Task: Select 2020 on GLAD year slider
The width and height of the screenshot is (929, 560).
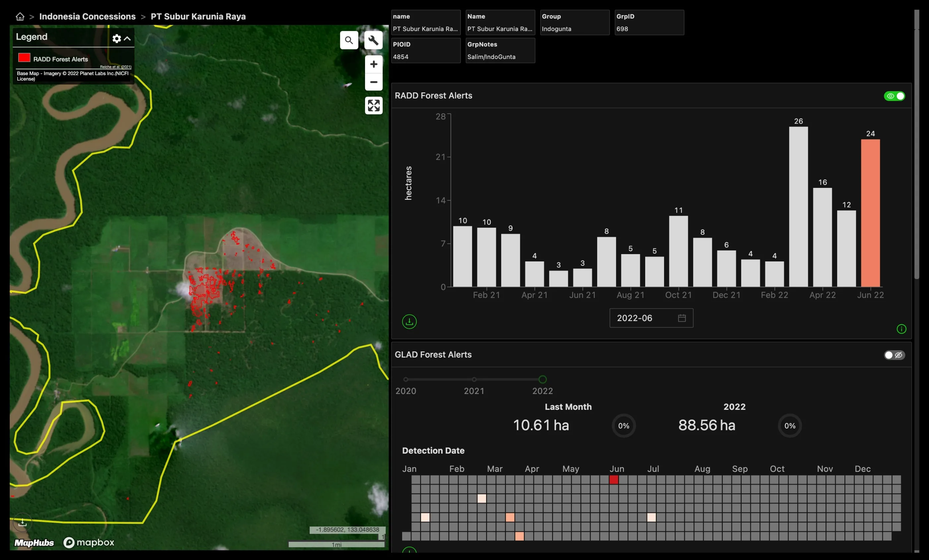Action: tap(406, 379)
